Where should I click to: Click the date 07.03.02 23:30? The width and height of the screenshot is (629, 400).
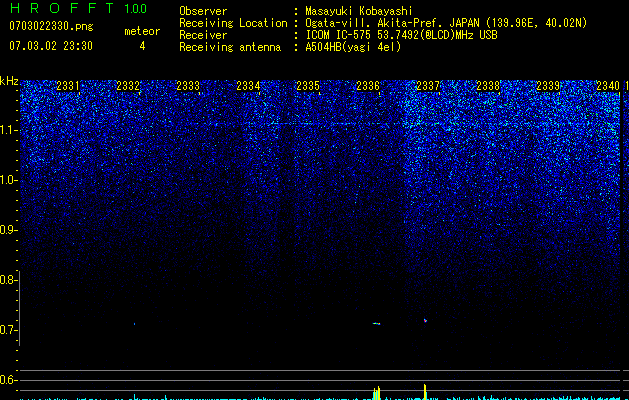click(x=51, y=46)
